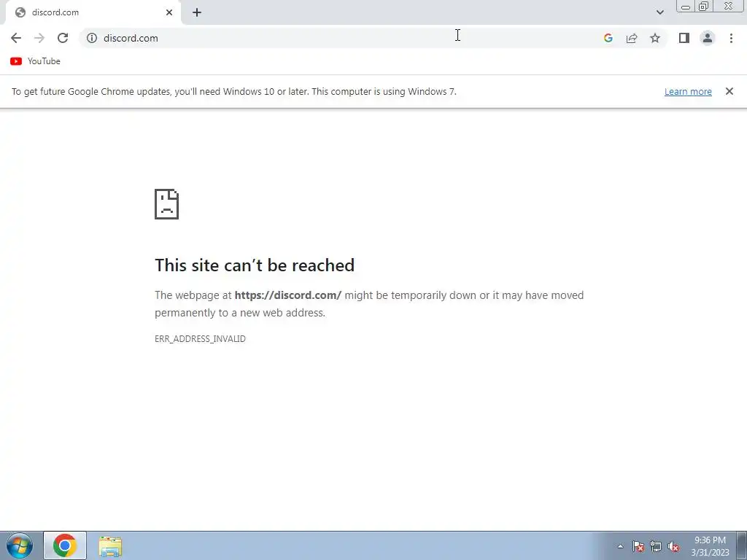Screen dimensions: 747x560
Task: Click Show desktop button at taskbar end
Action: tap(741, 545)
